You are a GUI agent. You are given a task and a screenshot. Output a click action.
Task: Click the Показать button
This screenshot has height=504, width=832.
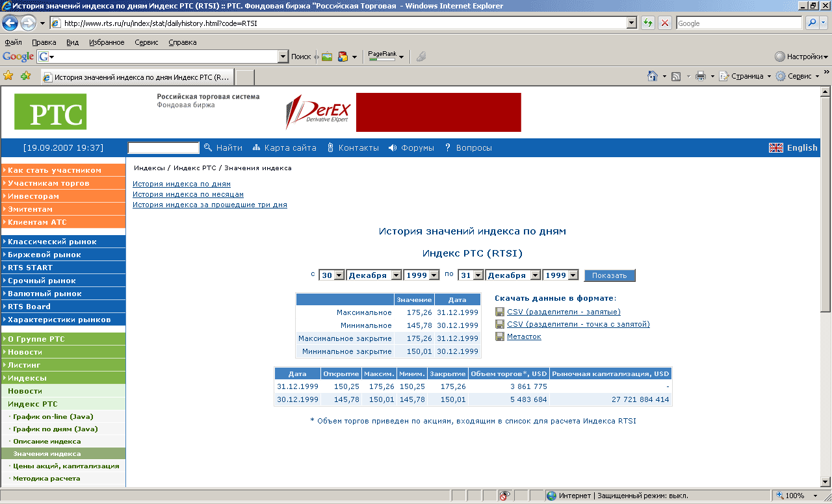(610, 275)
